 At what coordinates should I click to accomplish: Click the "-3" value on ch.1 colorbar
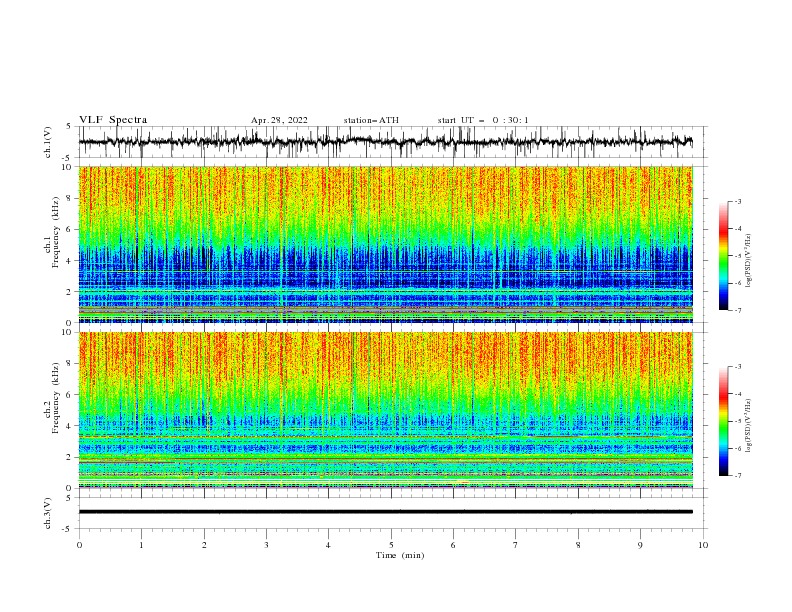[738, 201]
